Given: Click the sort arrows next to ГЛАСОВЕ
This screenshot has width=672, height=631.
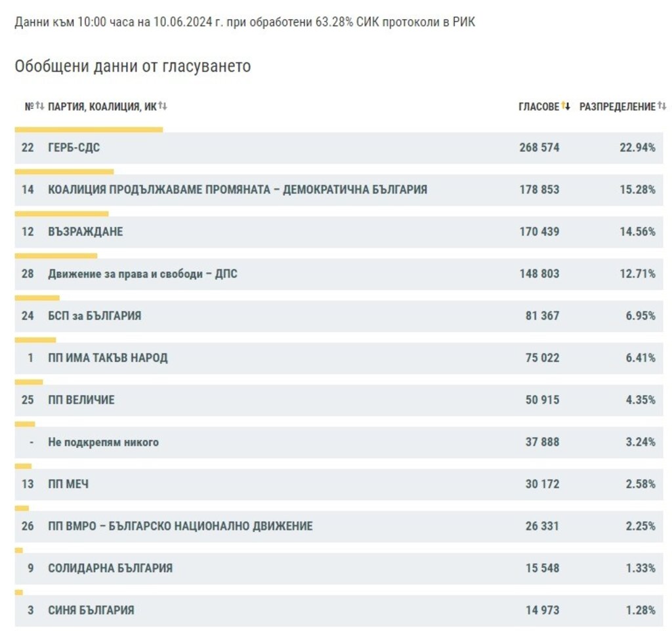Looking at the screenshot, I should click(x=566, y=106).
